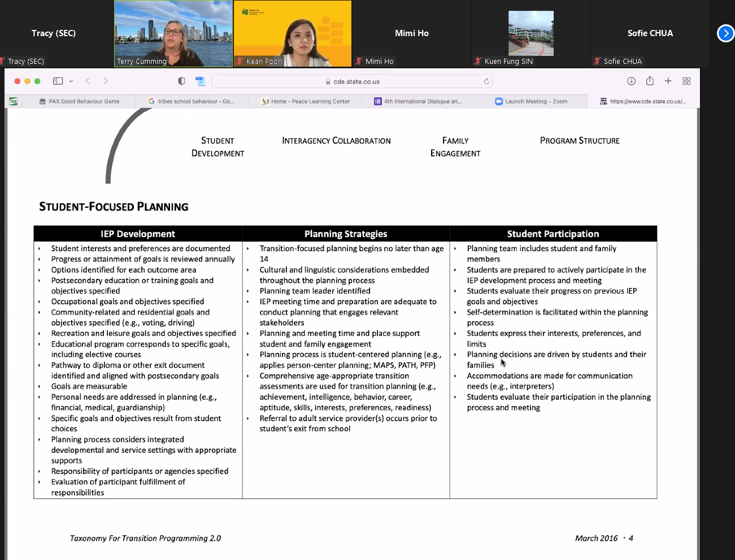Click the green fullscreen dot in Safari

(37, 81)
